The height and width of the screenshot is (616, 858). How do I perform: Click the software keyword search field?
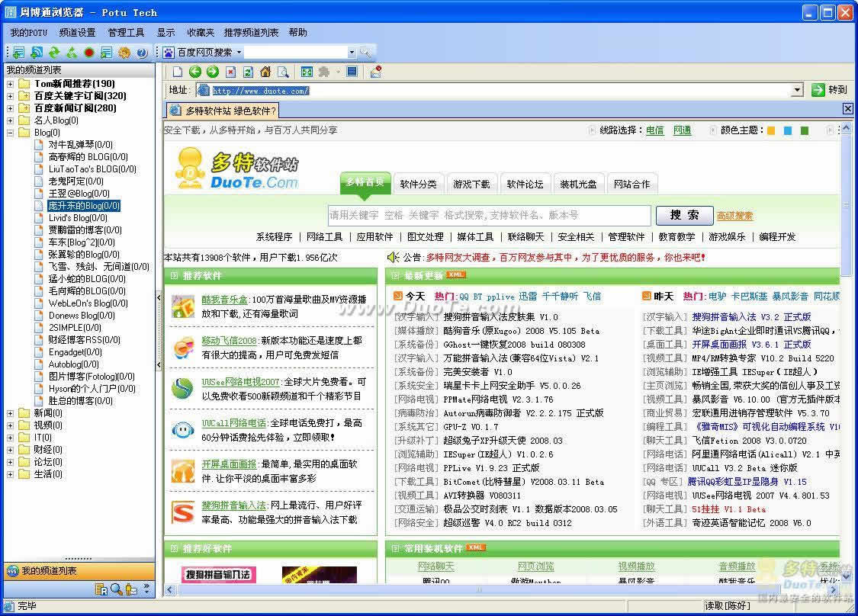[489, 216]
